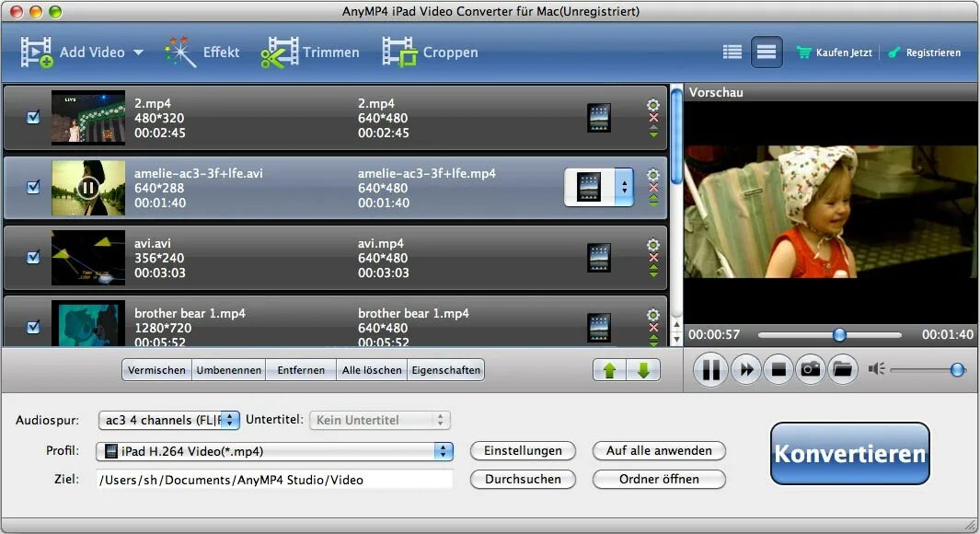Click Auf alle anwenden button
This screenshot has width=980, height=534.
[x=659, y=450]
